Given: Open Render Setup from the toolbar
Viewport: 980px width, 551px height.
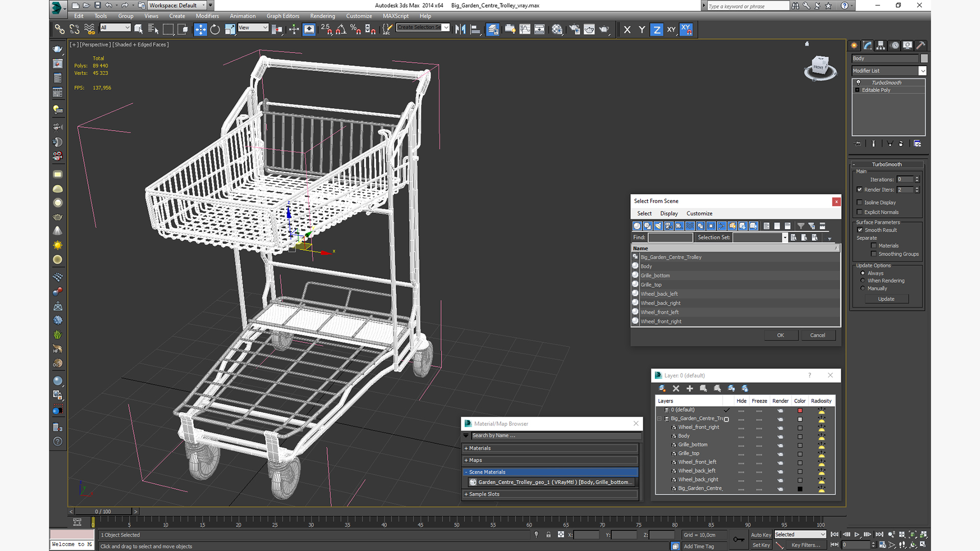Looking at the screenshot, I should (x=574, y=30).
